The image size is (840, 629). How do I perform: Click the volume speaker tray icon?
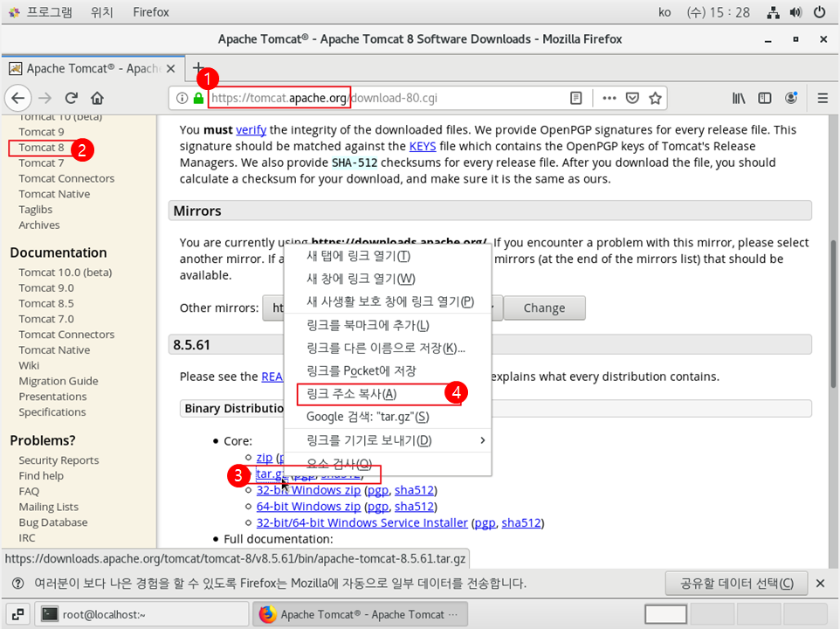(x=795, y=12)
